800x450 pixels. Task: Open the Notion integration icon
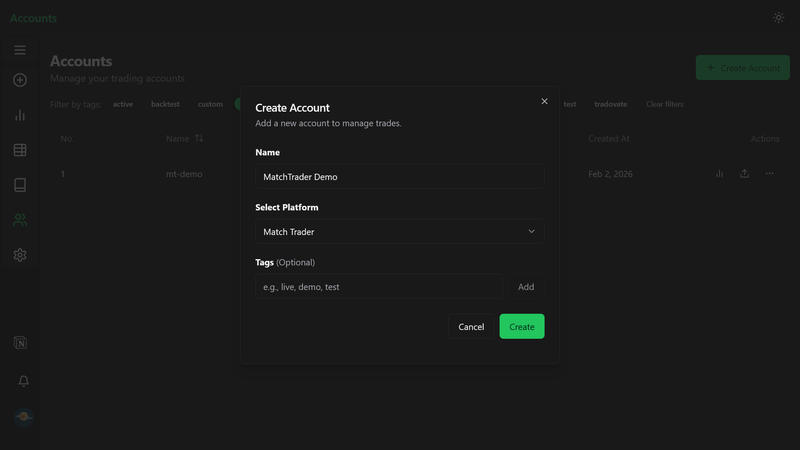click(20, 343)
